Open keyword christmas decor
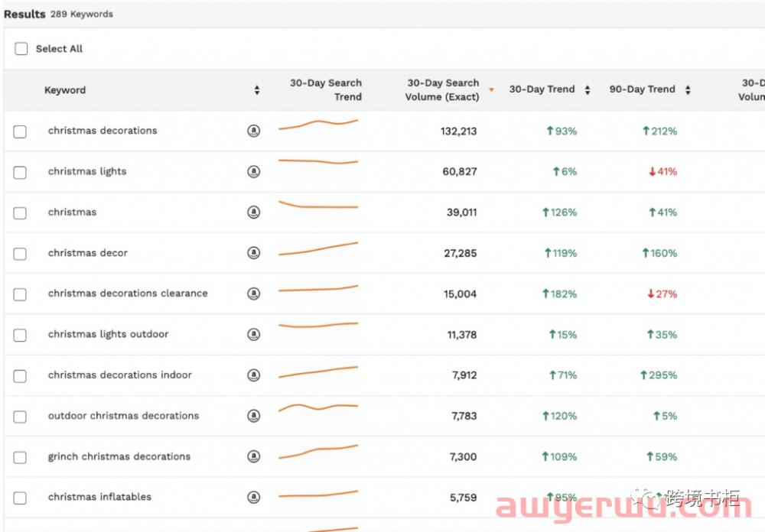This screenshot has width=765, height=532. 88,253
